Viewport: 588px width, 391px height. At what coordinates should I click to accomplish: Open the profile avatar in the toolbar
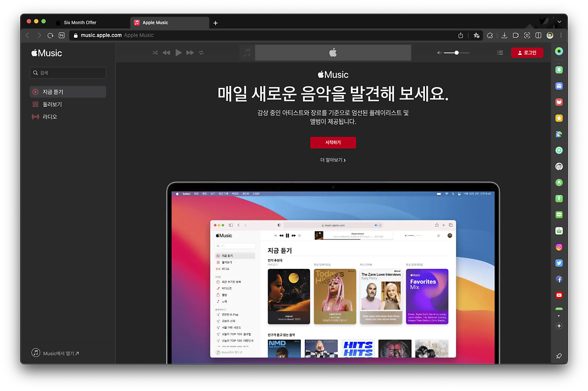tap(550, 35)
